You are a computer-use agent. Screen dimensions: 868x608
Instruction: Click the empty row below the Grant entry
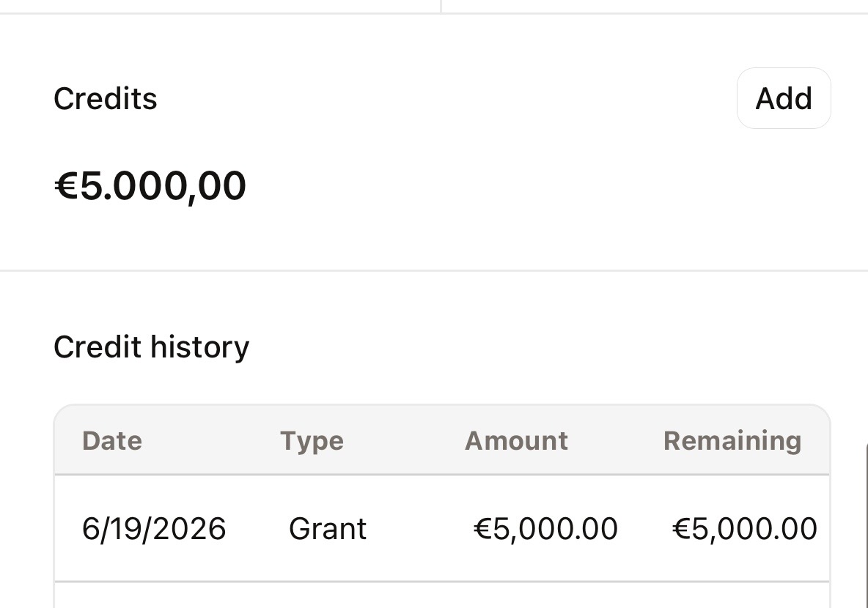pyautogui.click(x=442, y=596)
